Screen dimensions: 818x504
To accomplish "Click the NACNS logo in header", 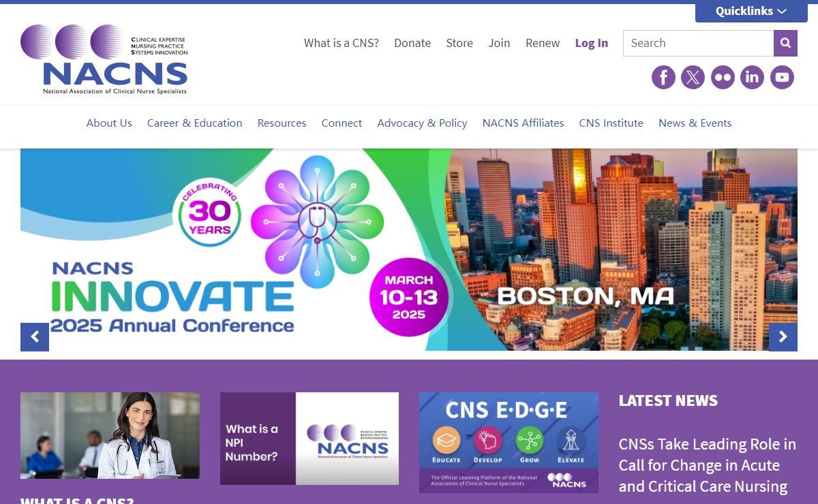I will click(x=104, y=59).
